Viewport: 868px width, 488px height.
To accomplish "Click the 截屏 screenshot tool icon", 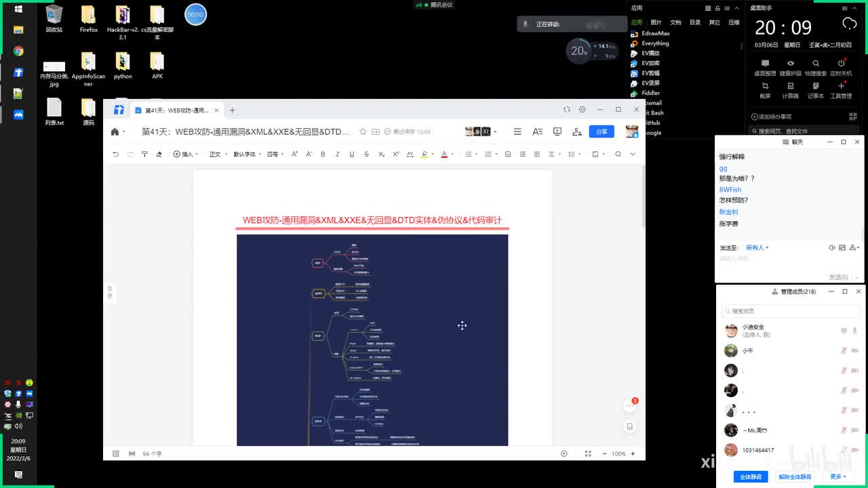I will tap(765, 90).
